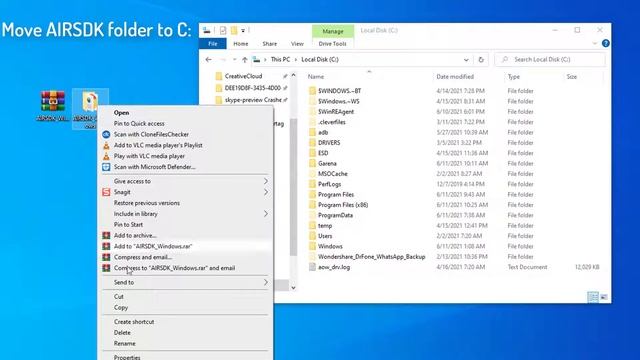Select Restore previous versions
640x360 pixels.
pyautogui.click(x=147, y=203)
